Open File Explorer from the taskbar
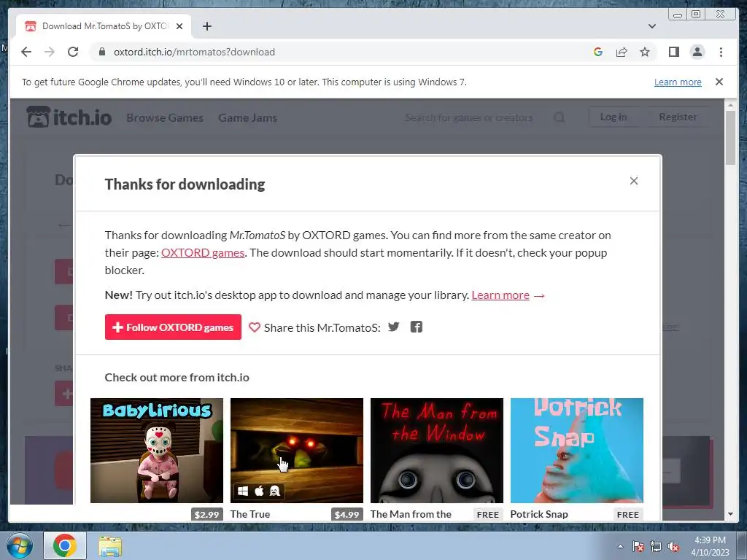This screenshot has width=747, height=560. 110,545
